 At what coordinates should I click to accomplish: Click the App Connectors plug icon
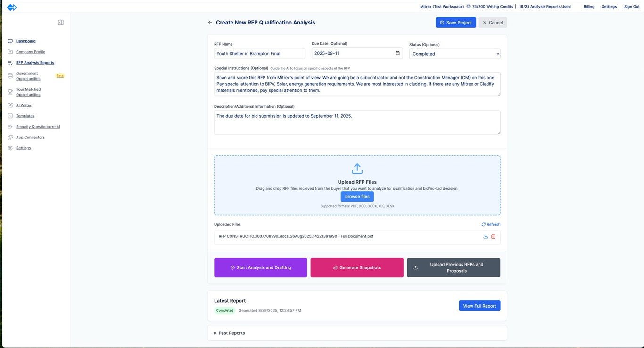(10, 138)
